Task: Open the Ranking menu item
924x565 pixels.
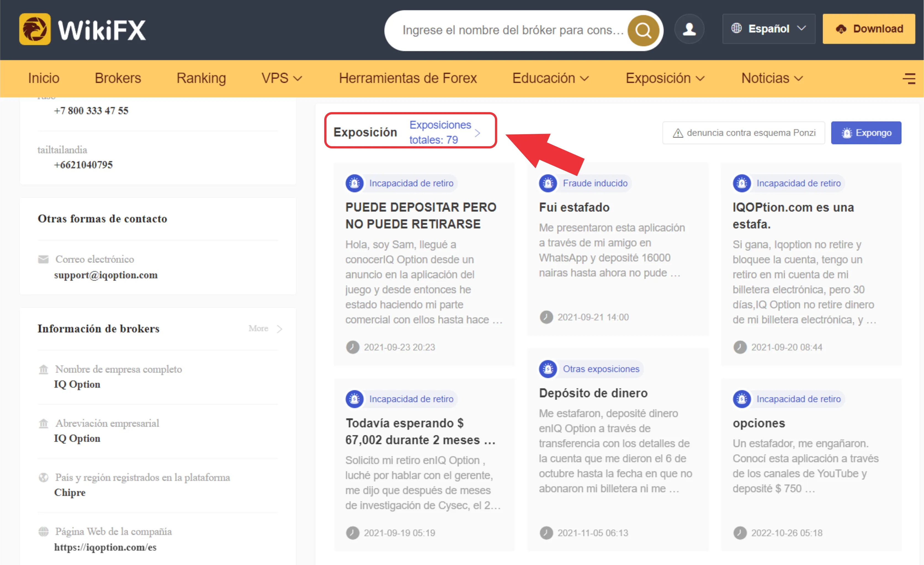Action: 201,78
